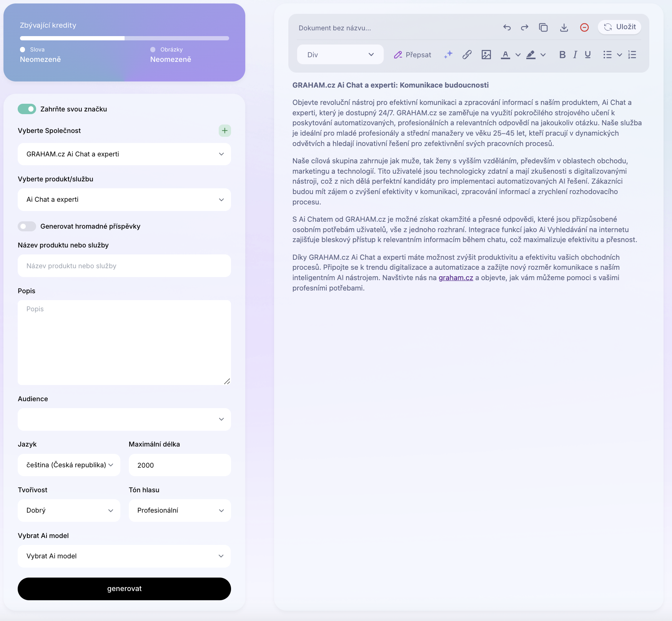Insert a link using the chain icon
Image resolution: width=672 pixels, height=621 pixels.
(x=467, y=55)
